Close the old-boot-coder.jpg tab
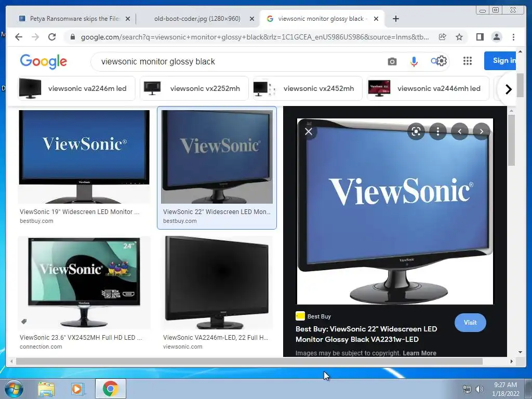 coord(252,19)
